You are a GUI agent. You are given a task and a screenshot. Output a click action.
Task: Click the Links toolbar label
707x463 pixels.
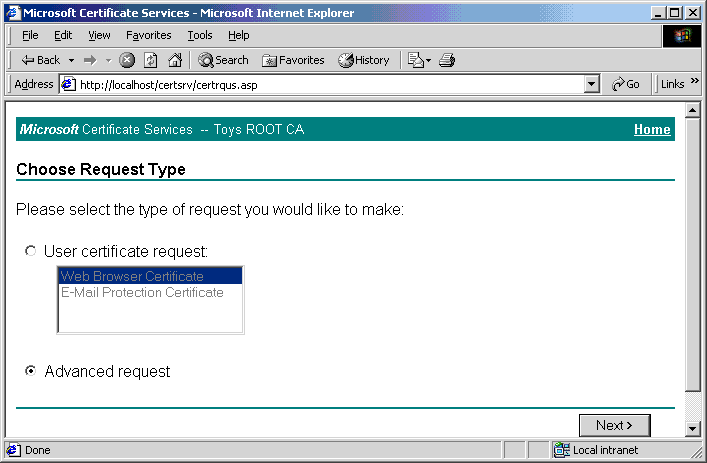(672, 84)
